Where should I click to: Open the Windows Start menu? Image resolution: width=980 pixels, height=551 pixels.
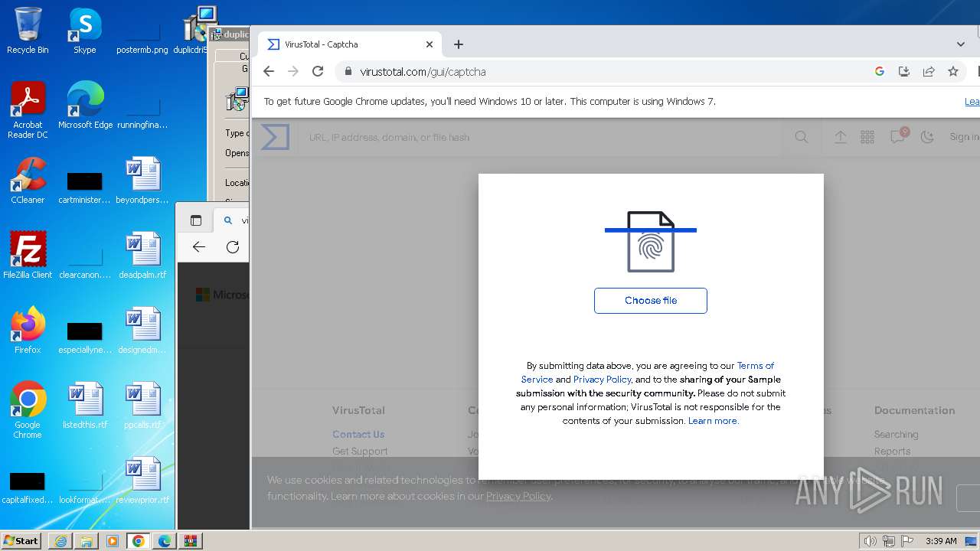[x=21, y=540]
